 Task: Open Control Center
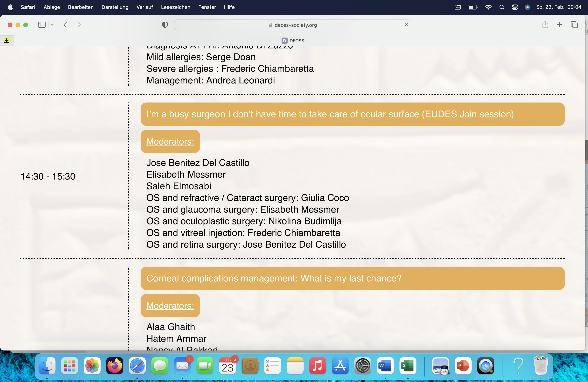pos(515,7)
